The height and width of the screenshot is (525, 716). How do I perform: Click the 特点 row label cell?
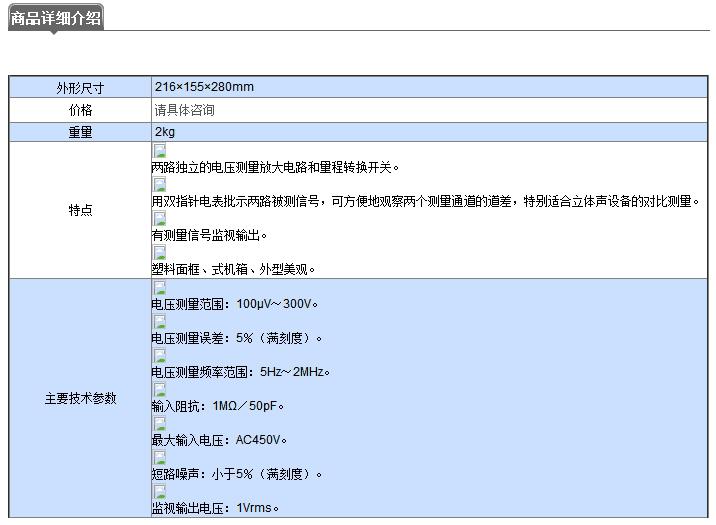click(x=80, y=211)
